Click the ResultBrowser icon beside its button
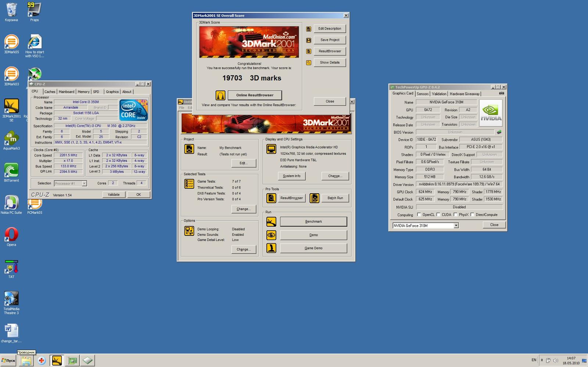This screenshot has height=367, width=588. (309, 51)
